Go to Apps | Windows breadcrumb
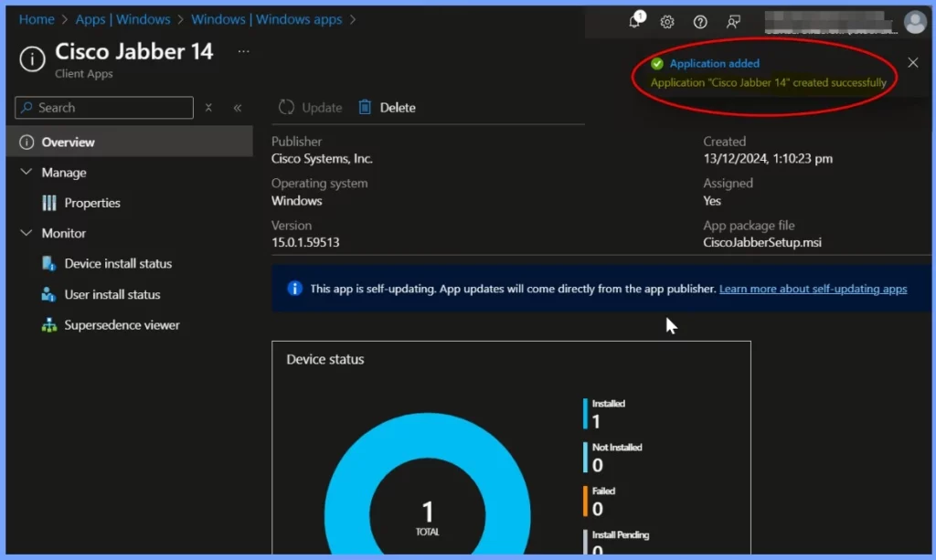This screenshot has width=936, height=560. coord(123,19)
